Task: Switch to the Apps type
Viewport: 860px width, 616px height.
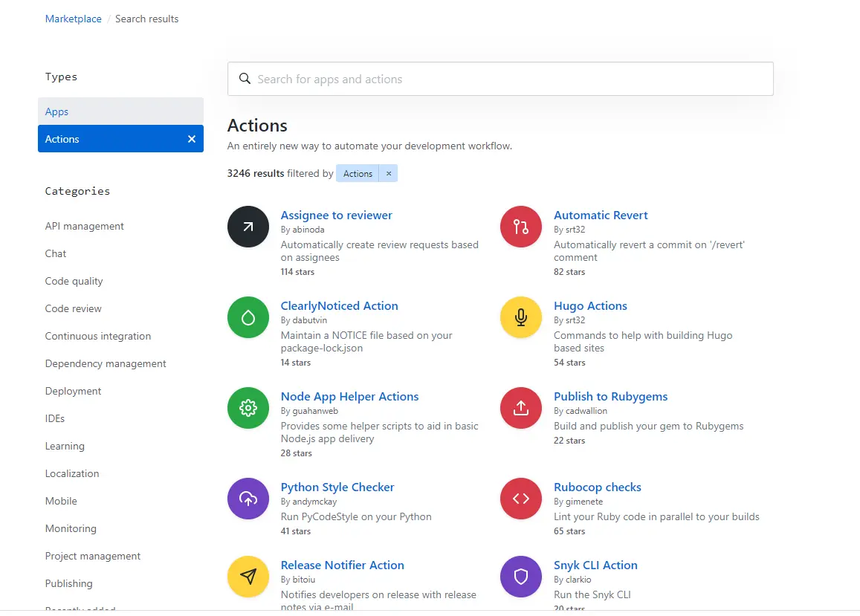Action: click(x=120, y=111)
